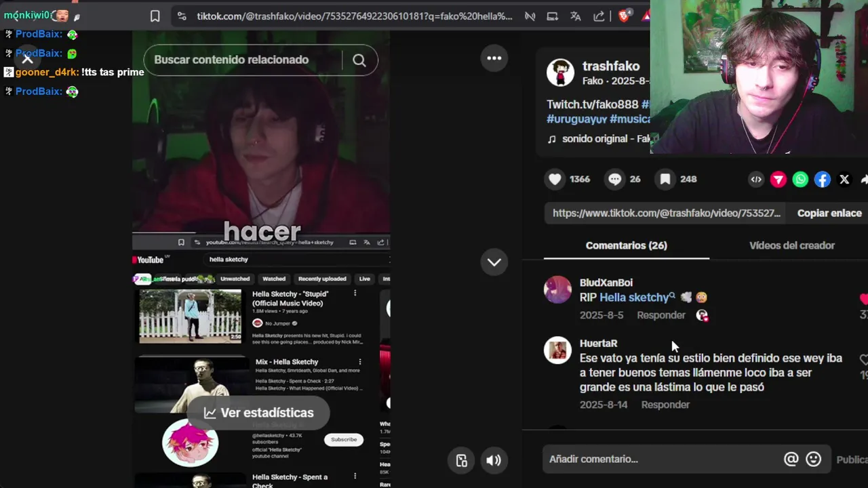
Task: Click the likes count 1366
Action: click(580, 179)
